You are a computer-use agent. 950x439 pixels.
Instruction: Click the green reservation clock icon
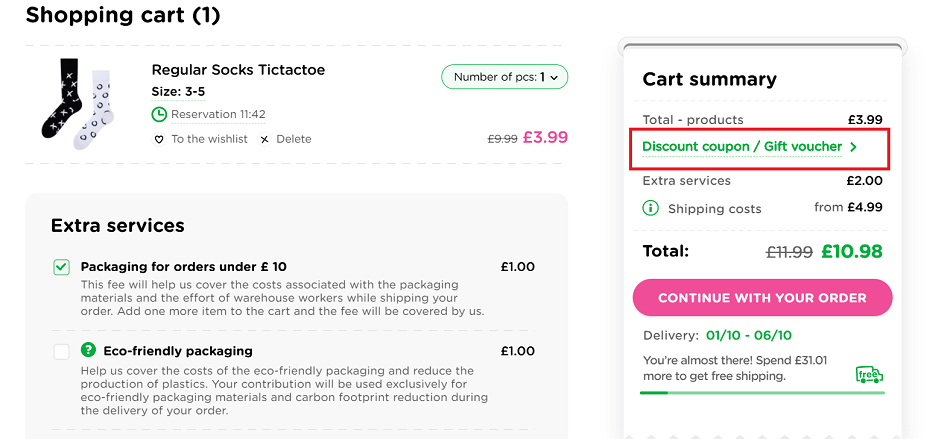coord(159,115)
